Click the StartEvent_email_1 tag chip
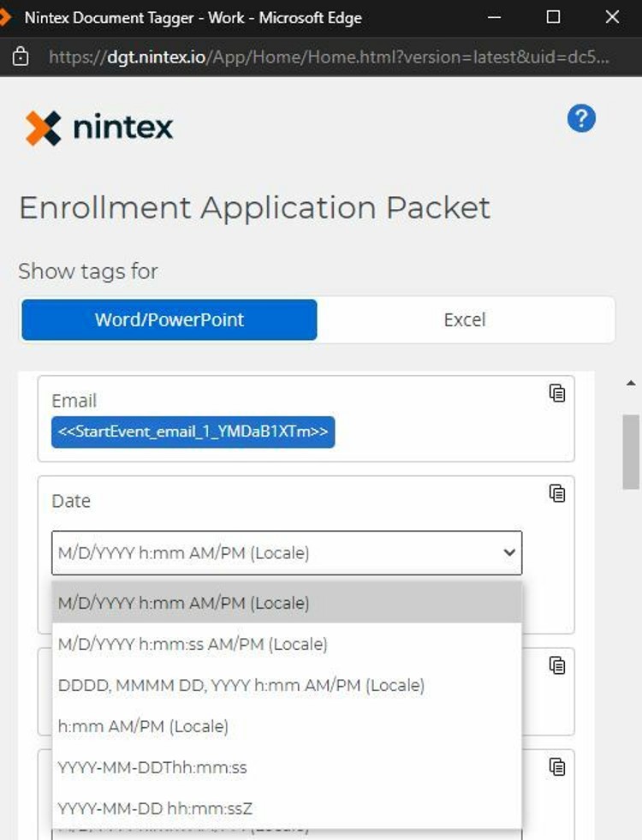Image resolution: width=642 pixels, height=840 pixels. 193,432
